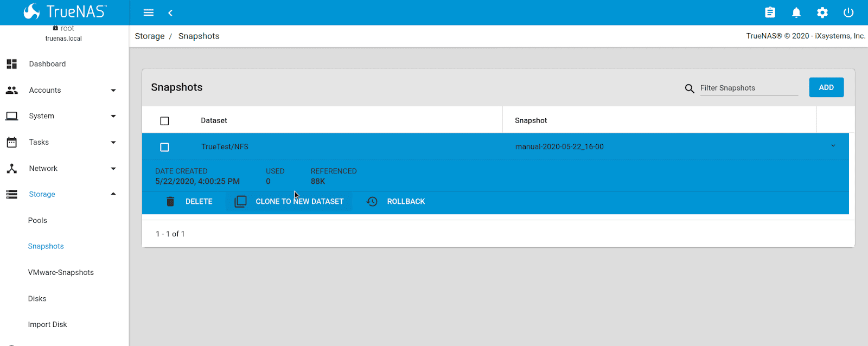Click the System laptop icon
The width and height of the screenshot is (868, 346).
coord(11,116)
